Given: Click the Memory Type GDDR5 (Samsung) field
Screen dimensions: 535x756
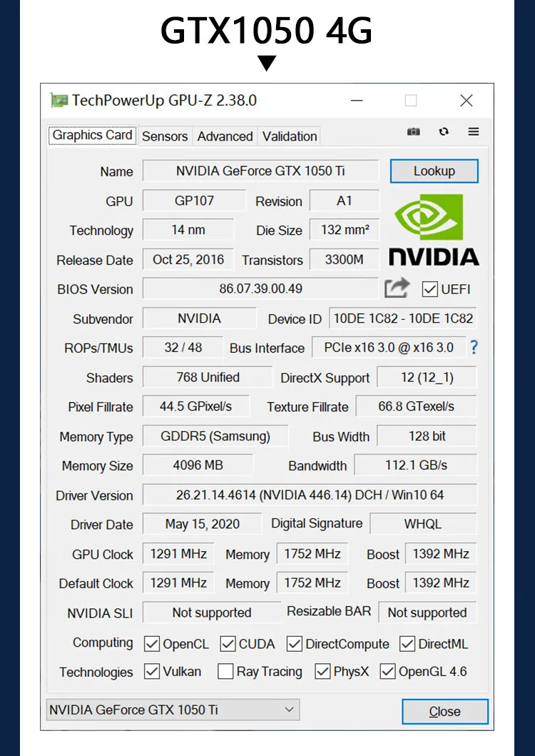Looking at the screenshot, I should click(x=215, y=436).
